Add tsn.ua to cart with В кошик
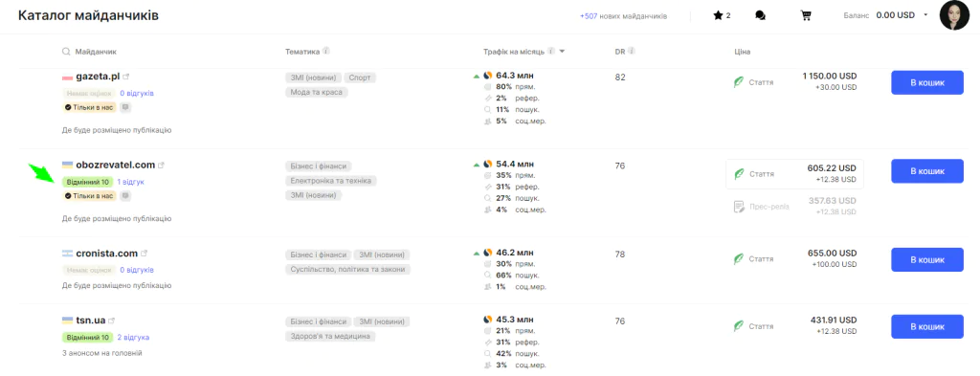 tap(926, 326)
